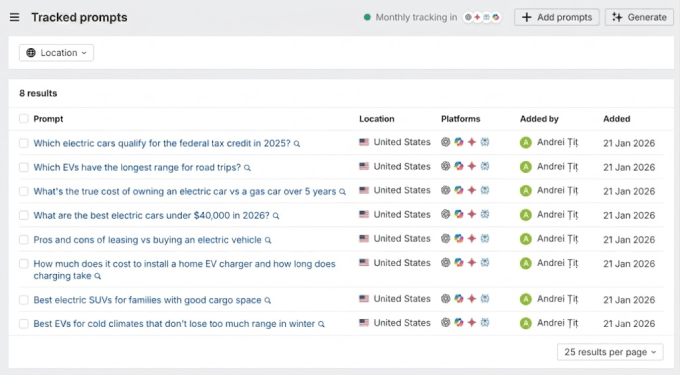Screen dimensions: 680x375
Task: Open the 25 results per page dropdown
Action: pos(610,352)
